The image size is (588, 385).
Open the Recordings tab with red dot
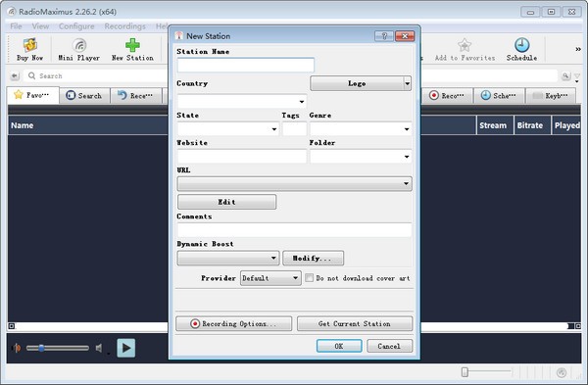pyautogui.click(x=447, y=96)
